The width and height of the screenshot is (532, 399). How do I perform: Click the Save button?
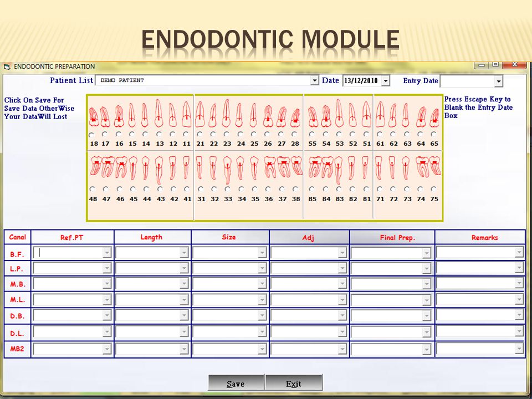(236, 383)
